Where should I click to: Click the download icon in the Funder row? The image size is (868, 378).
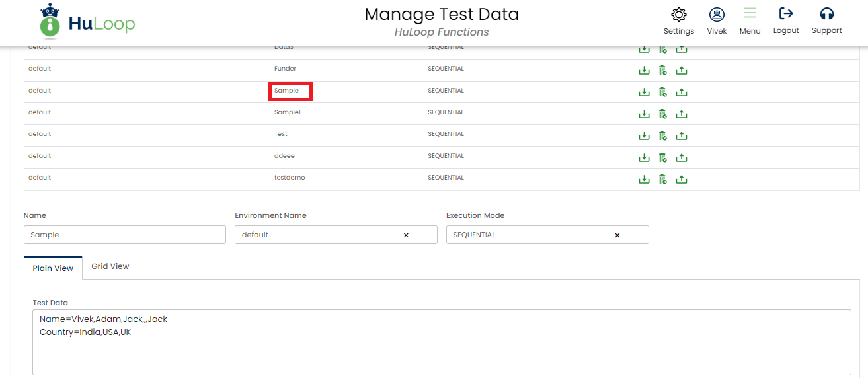click(x=644, y=71)
